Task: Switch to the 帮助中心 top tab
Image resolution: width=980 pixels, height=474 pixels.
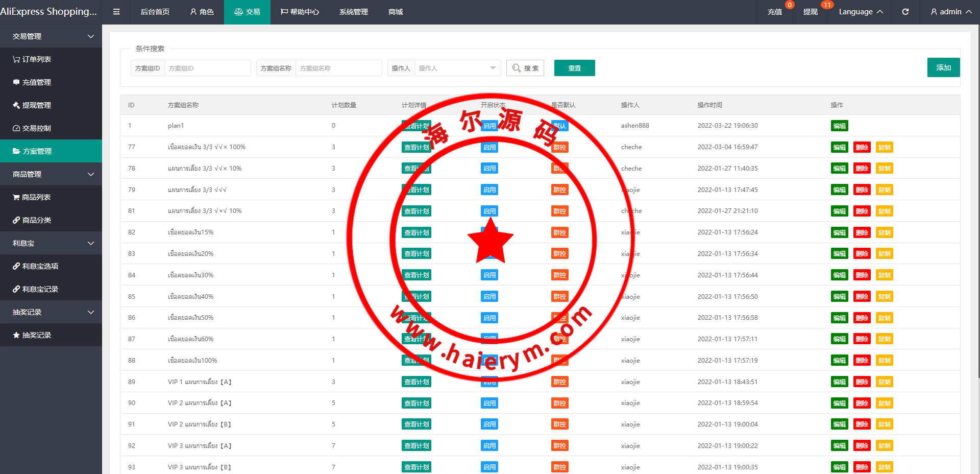Action: coord(300,12)
